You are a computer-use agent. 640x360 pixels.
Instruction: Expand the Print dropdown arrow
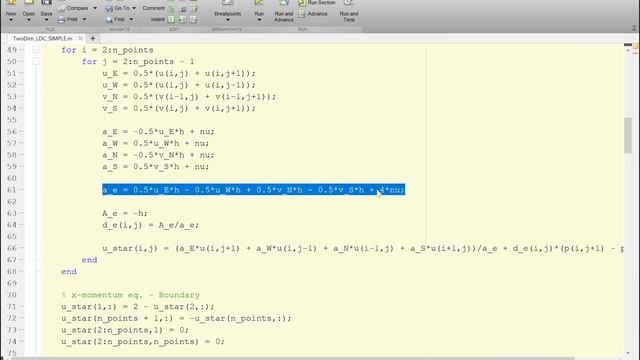pos(84,19)
